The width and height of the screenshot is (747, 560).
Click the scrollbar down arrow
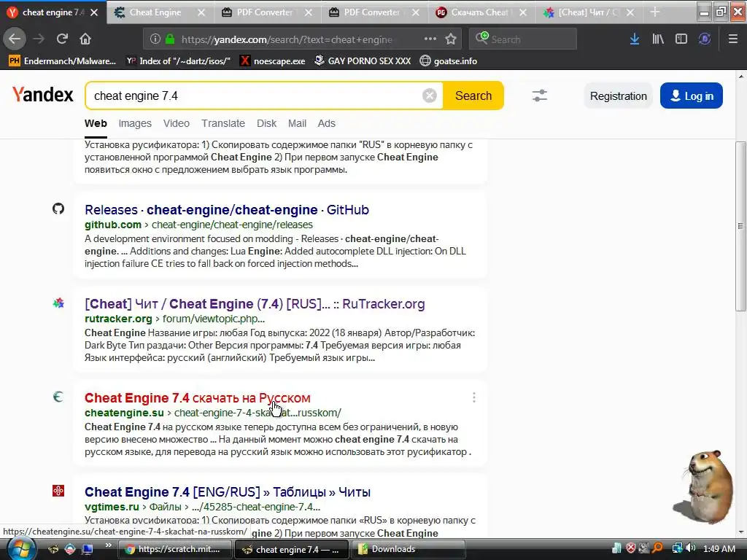click(x=740, y=533)
